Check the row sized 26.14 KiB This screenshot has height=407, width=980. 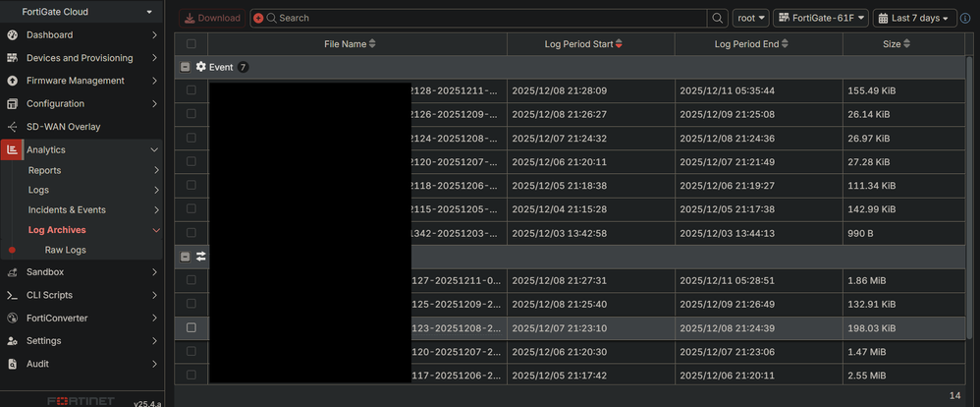point(191,114)
